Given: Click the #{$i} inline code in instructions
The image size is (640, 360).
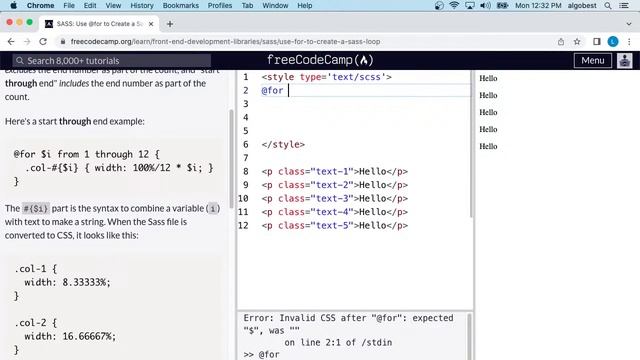Looking at the screenshot, I should (36, 209).
